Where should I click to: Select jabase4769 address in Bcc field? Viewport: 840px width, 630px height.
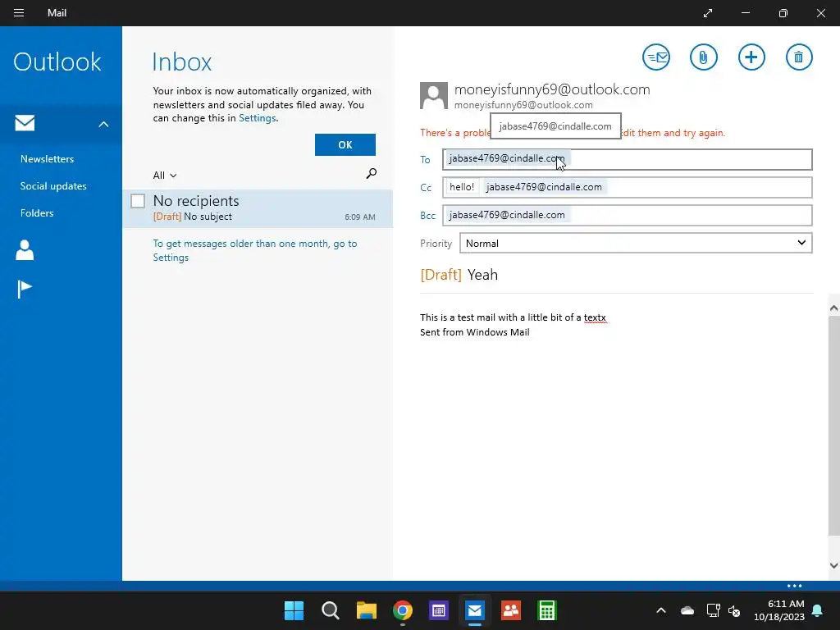click(x=507, y=215)
